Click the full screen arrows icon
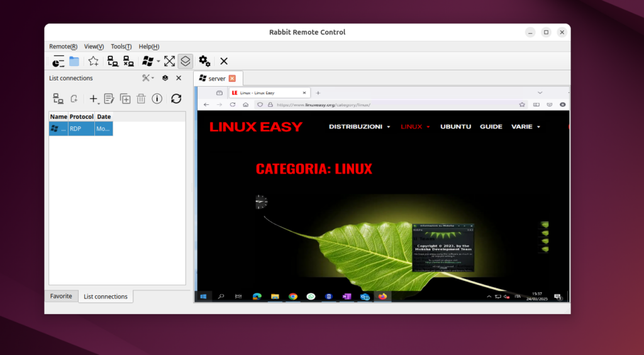This screenshot has width=644, height=355. (169, 61)
